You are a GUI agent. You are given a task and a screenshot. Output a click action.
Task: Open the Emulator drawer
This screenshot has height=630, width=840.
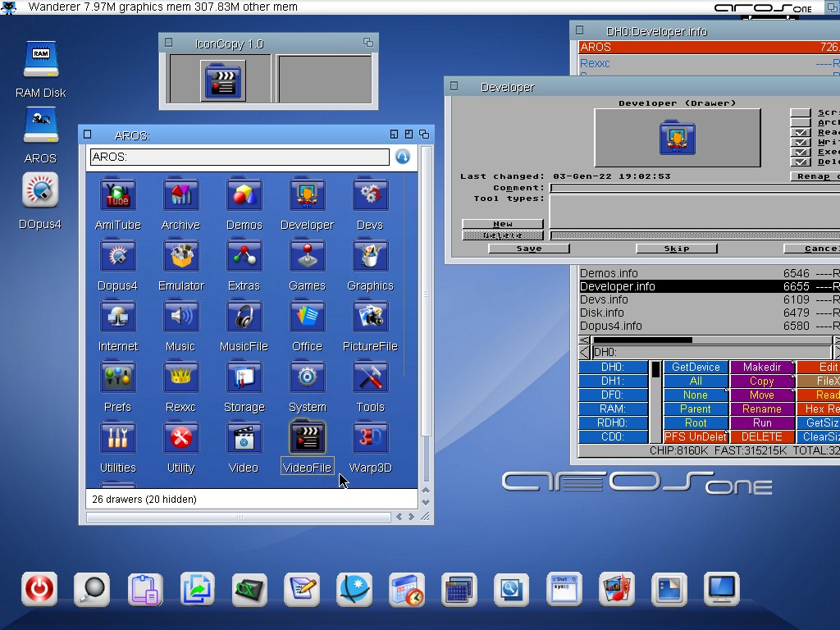180,257
